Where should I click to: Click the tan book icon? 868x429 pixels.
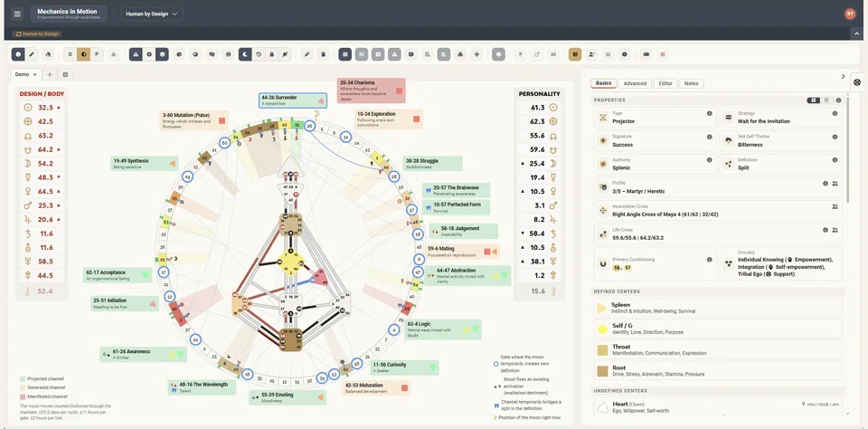pyautogui.click(x=575, y=54)
